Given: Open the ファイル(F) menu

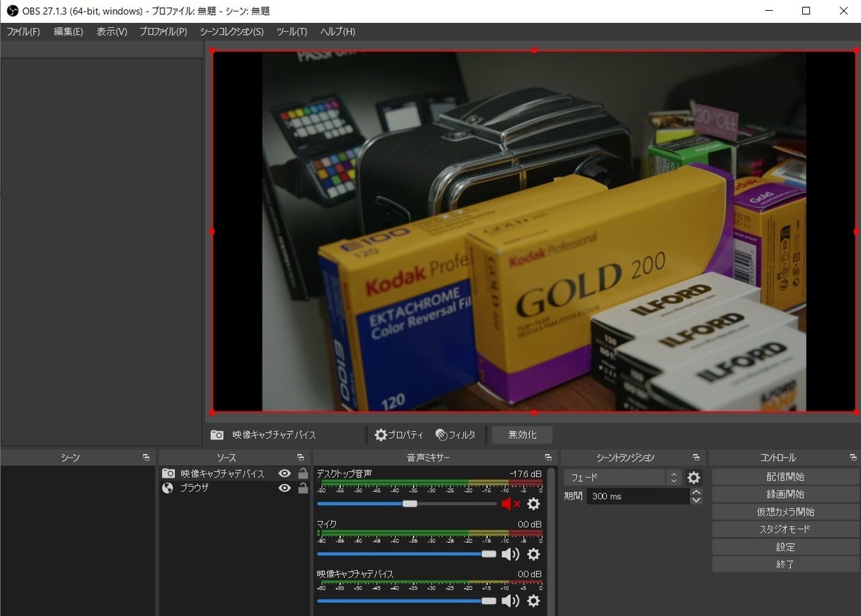Looking at the screenshot, I should (x=24, y=32).
